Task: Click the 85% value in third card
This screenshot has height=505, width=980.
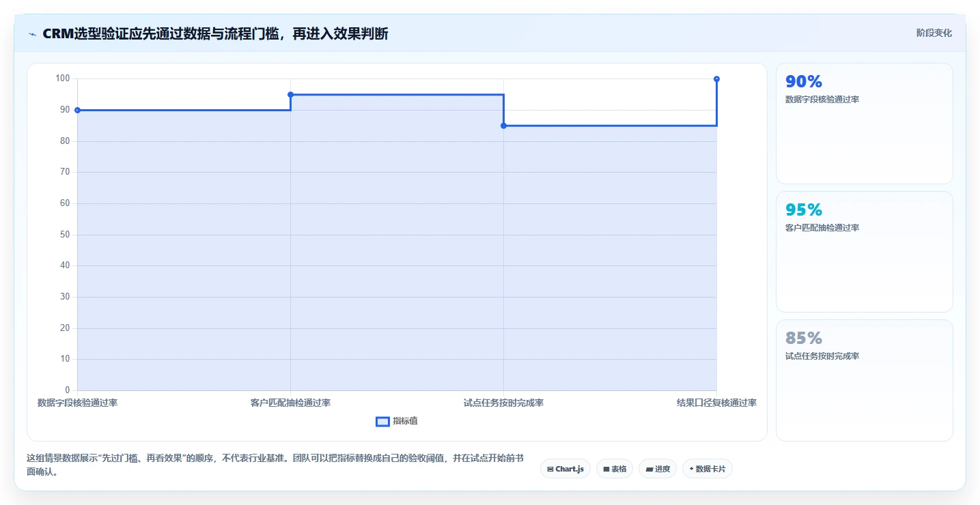Action: tap(804, 338)
